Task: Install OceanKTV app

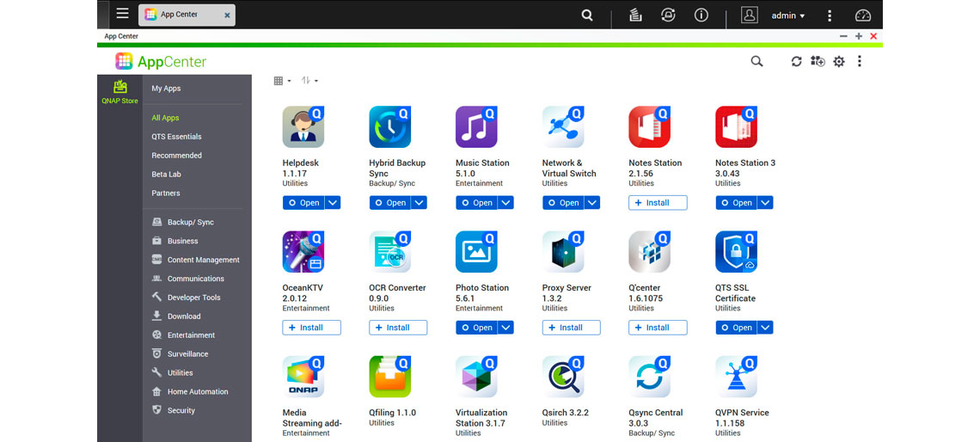Action: point(311,328)
